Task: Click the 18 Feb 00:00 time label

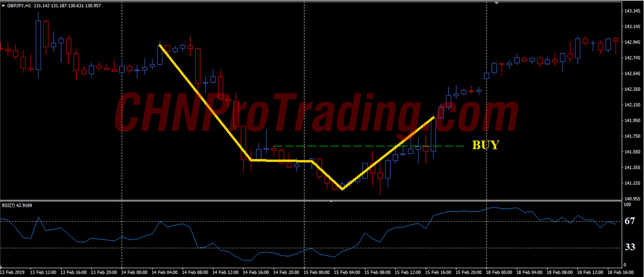Action: (499, 272)
